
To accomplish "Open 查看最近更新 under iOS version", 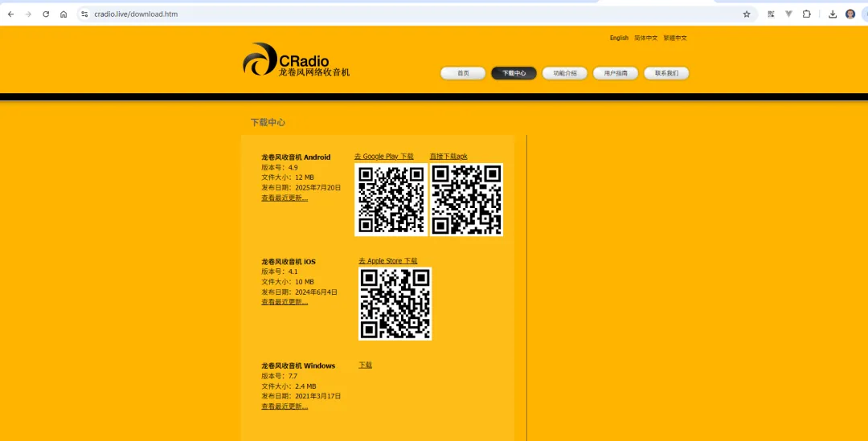I will tap(285, 302).
